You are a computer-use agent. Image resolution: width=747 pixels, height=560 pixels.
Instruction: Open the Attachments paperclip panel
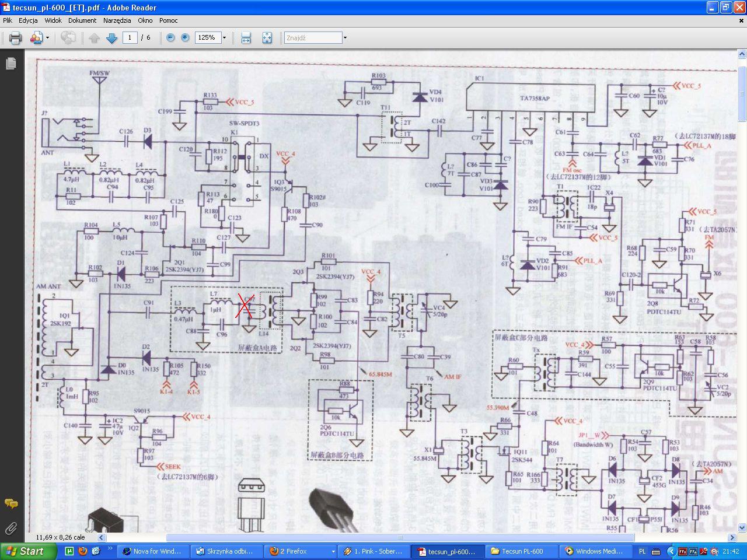[x=11, y=528]
